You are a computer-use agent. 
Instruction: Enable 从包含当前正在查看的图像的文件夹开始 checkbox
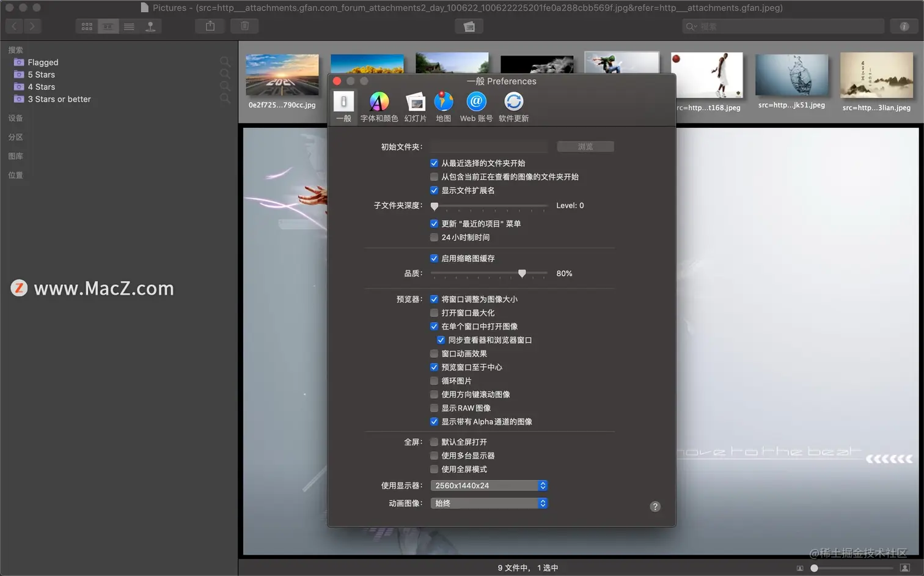click(434, 177)
